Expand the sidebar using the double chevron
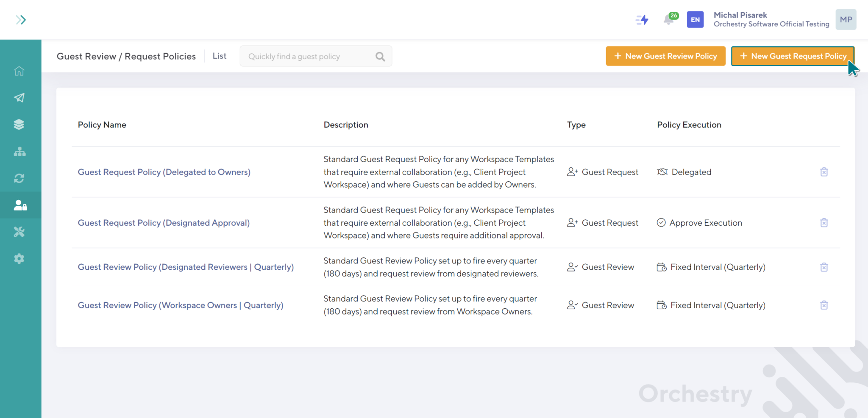This screenshot has height=418, width=868. [x=21, y=19]
